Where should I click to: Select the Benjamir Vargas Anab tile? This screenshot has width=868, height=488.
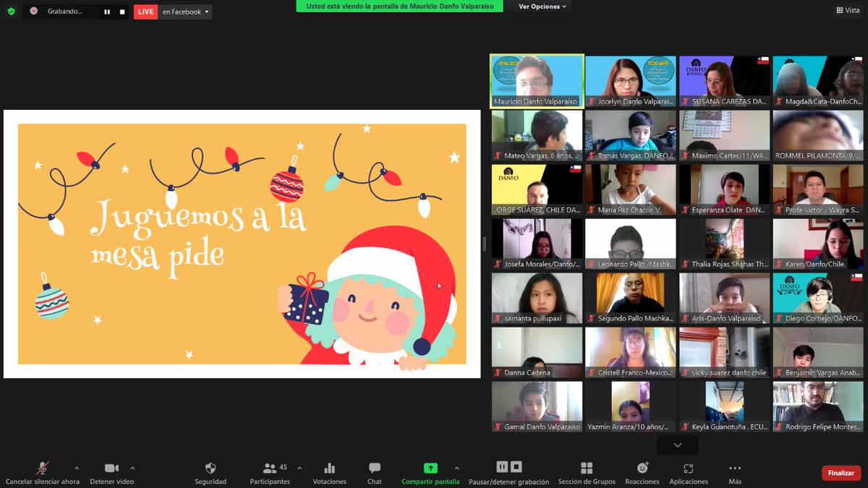coord(818,352)
